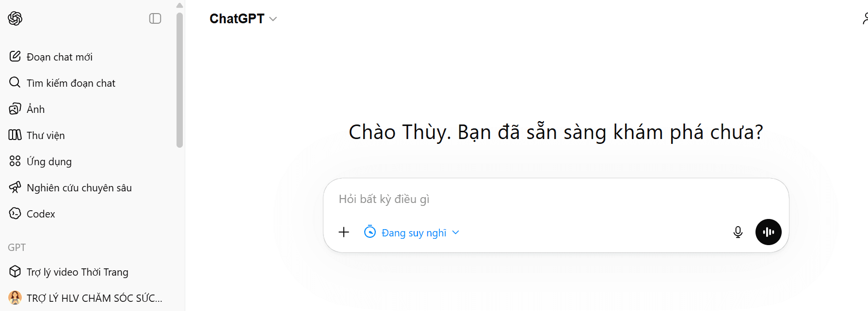Viewport: 868px width, 311px height.
Task: Collapse the sidebar using the panel toggle
Action: click(155, 18)
